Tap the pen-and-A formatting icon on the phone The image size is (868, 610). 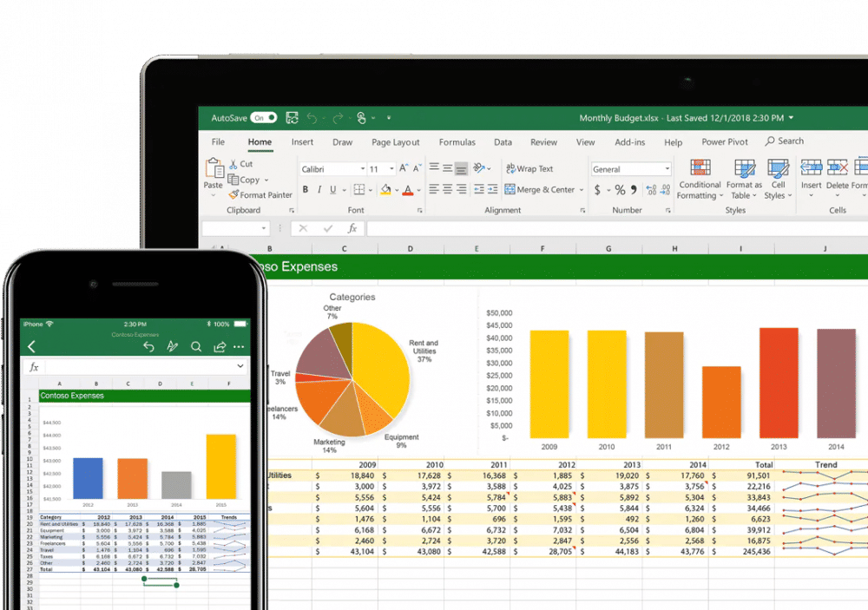pyautogui.click(x=172, y=346)
